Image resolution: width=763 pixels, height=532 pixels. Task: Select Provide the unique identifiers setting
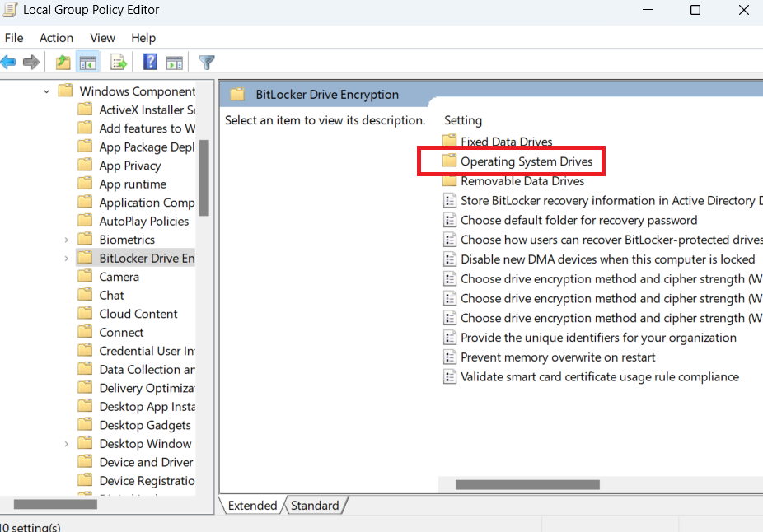pyautogui.click(x=598, y=338)
